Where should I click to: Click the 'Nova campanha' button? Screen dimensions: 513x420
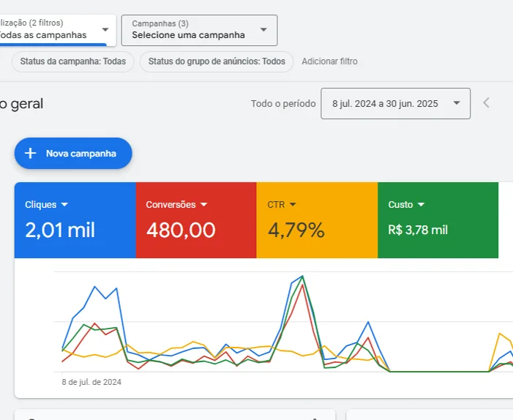(x=73, y=154)
